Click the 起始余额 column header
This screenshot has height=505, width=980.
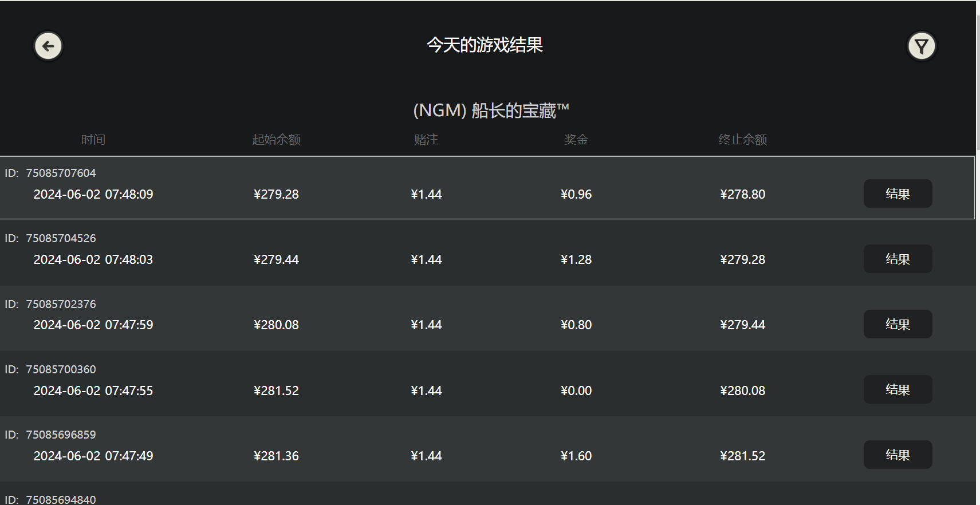[x=276, y=140]
